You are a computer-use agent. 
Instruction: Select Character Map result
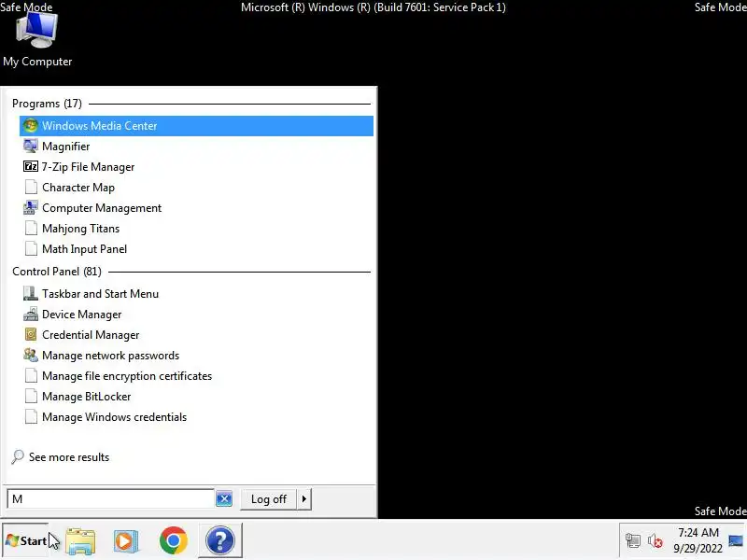(196, 188)
